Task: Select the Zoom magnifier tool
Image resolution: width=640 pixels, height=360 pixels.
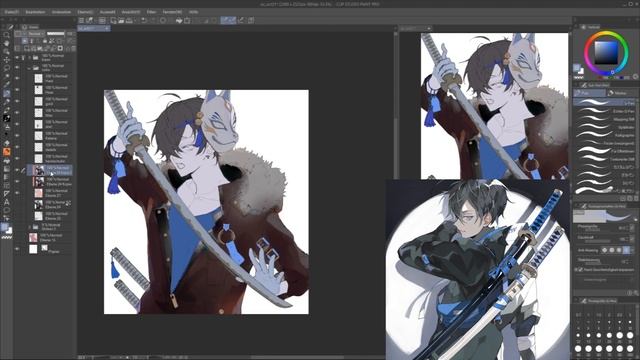Action: (7, 35)
